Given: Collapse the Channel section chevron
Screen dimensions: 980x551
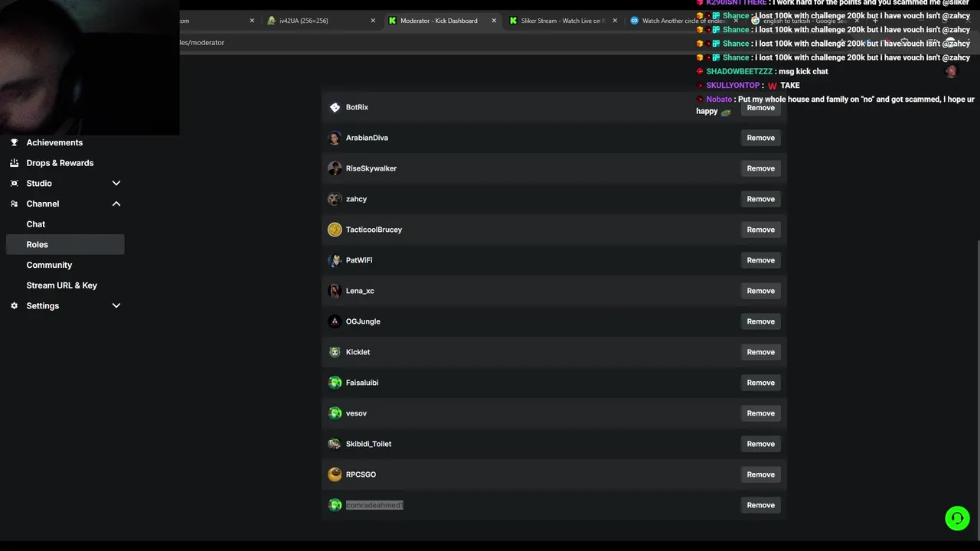Looking at the screenshot, I should (116, 204).
